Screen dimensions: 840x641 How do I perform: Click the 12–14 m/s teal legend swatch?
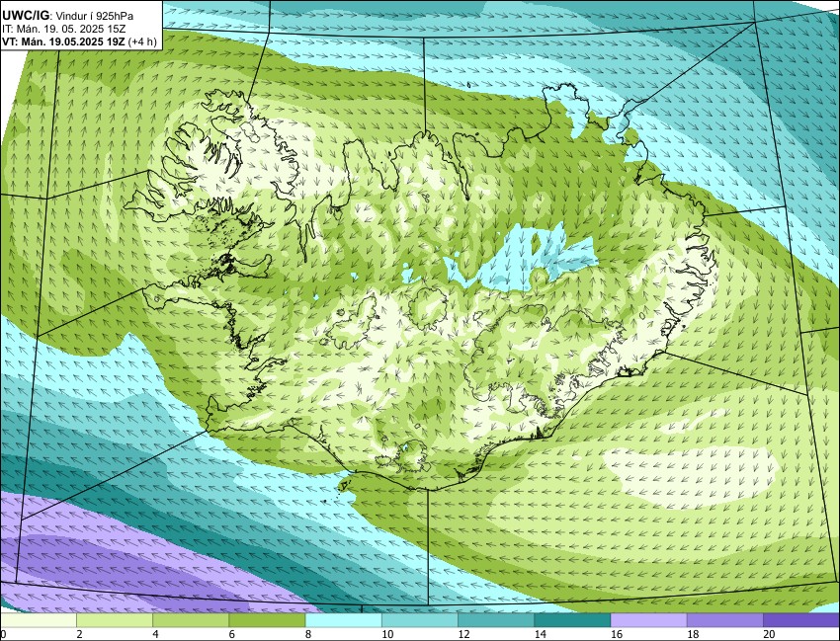coord(496,620)
